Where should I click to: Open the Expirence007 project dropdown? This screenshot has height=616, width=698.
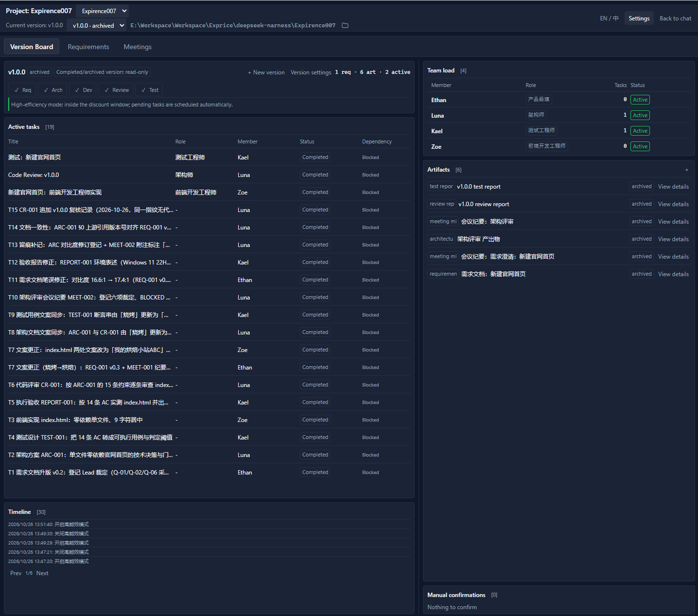coord(103,11)
